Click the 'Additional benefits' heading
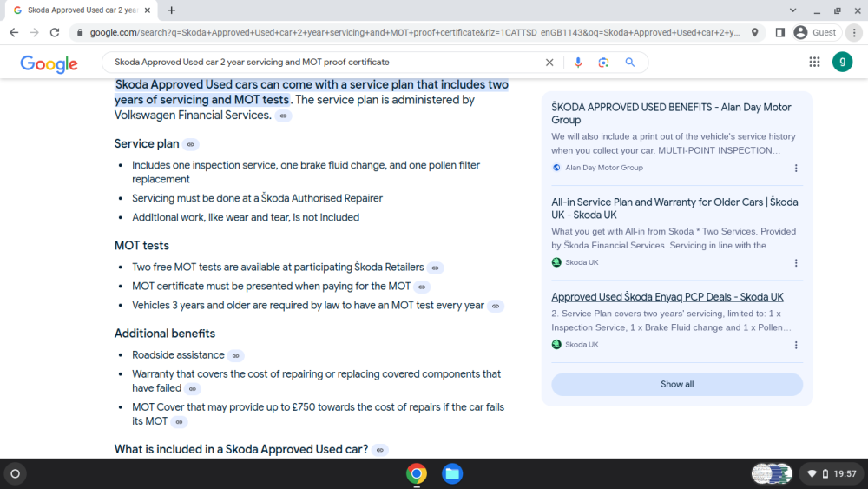 164,334
